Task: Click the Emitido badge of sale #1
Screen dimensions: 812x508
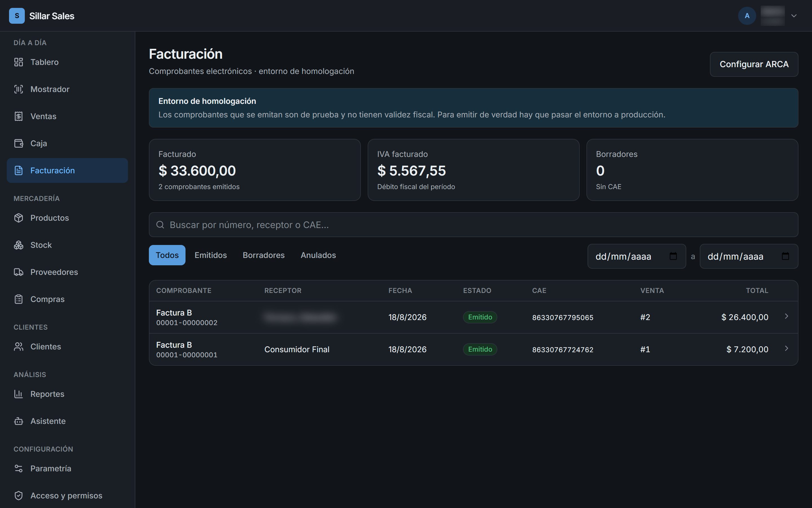Action: tap(480, 349)
